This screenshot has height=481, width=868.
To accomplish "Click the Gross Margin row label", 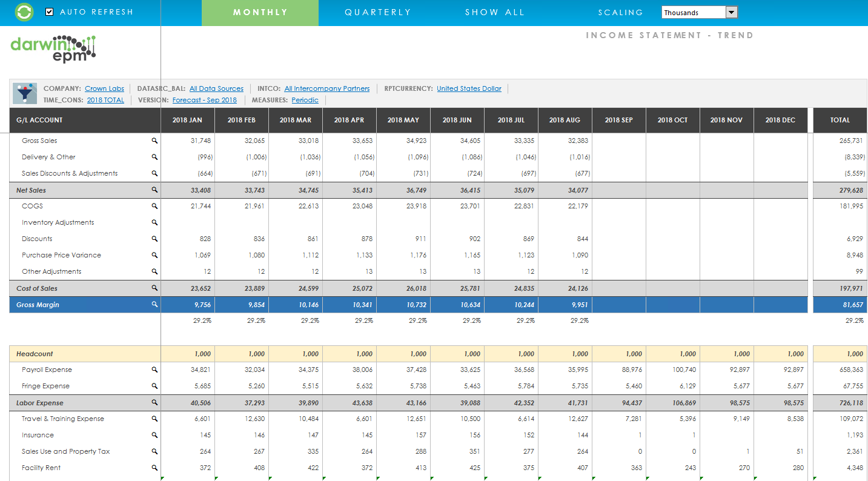I will 38,305.
